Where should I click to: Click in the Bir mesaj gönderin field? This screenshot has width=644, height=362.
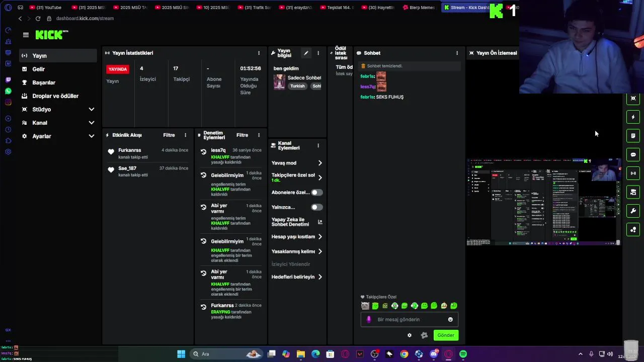(x=410, y=320)
